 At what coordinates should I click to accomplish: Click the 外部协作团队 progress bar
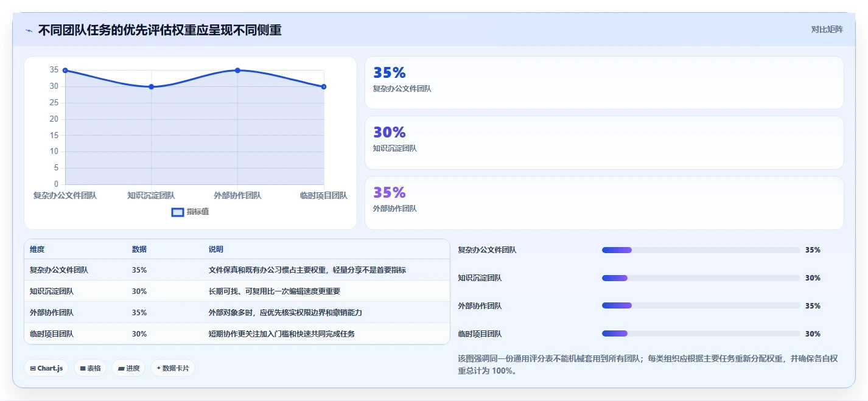pos(701,305)
